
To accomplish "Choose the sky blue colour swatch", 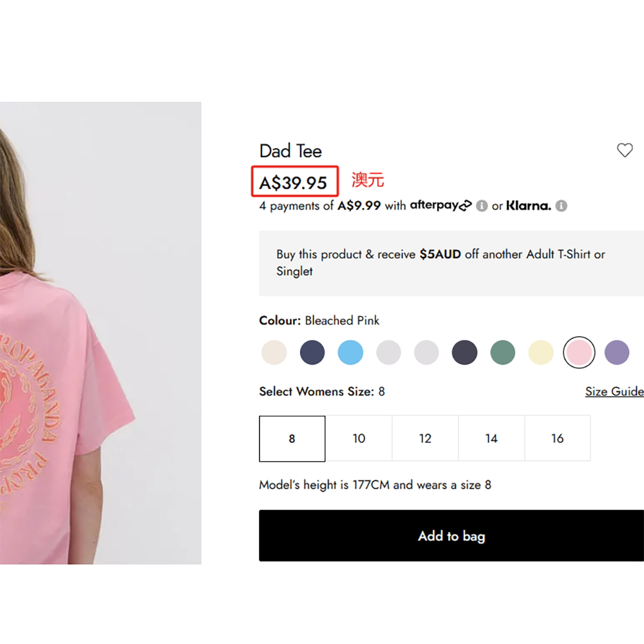I will click(350, 353).
